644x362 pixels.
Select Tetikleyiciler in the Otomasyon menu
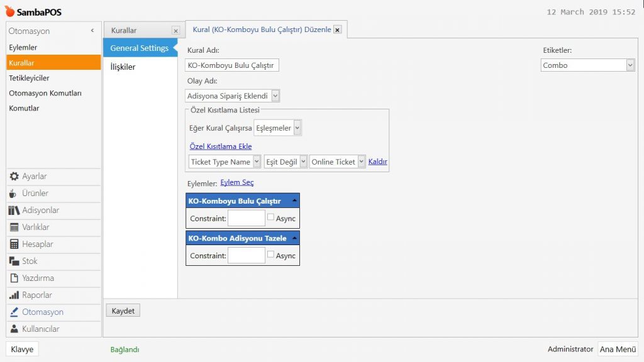tap(29, 78)
